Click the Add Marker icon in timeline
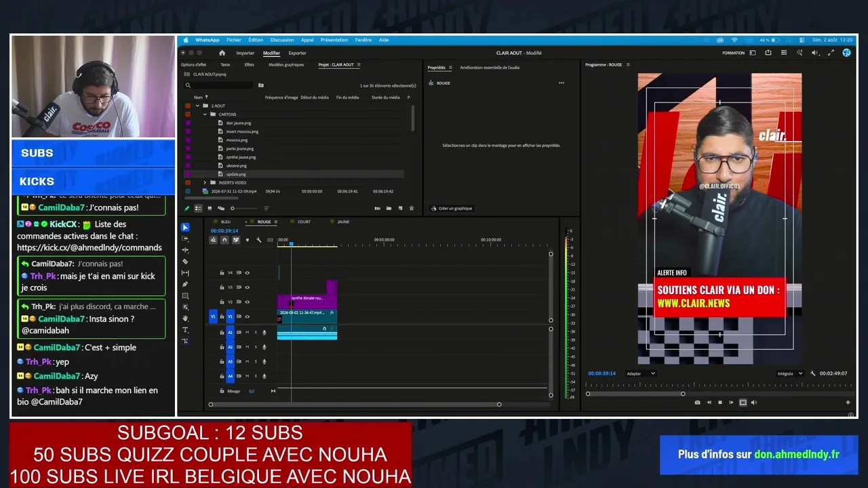The width and height of the screenshot is (868, 488). point(247,240)
